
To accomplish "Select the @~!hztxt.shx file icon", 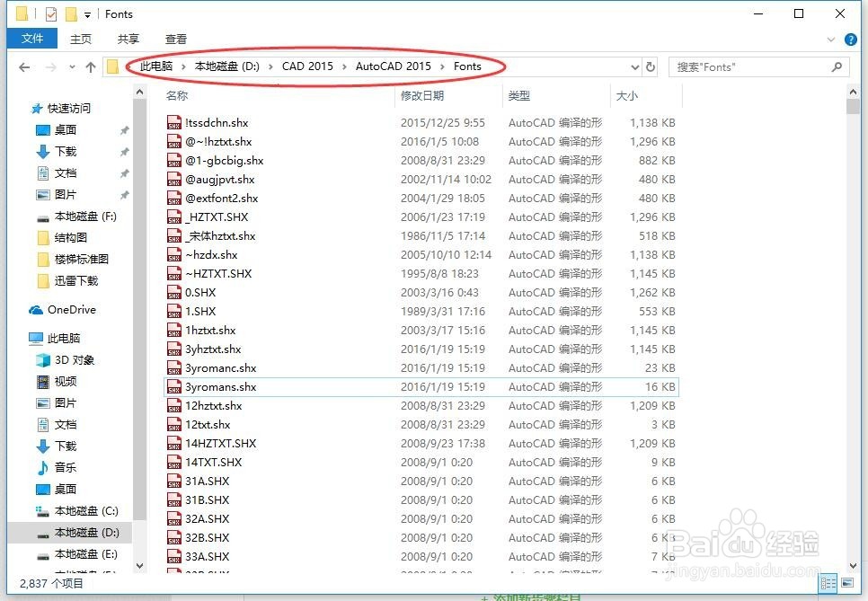I will (174, 141).
